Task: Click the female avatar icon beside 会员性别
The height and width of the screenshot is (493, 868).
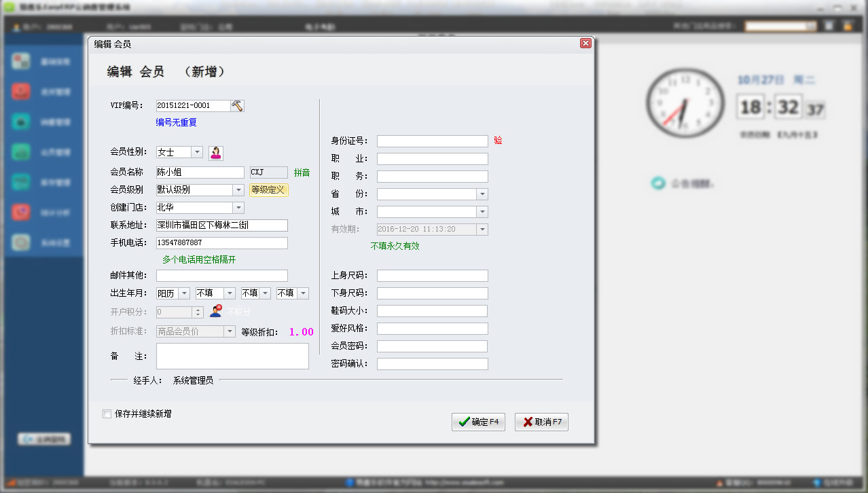Action: coord(216,153)
